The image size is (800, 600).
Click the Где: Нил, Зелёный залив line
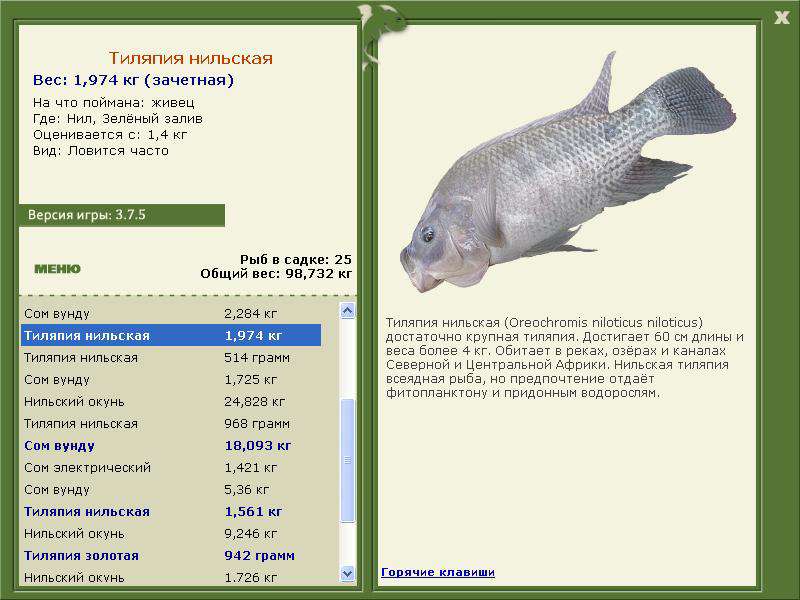coord(118,119)
